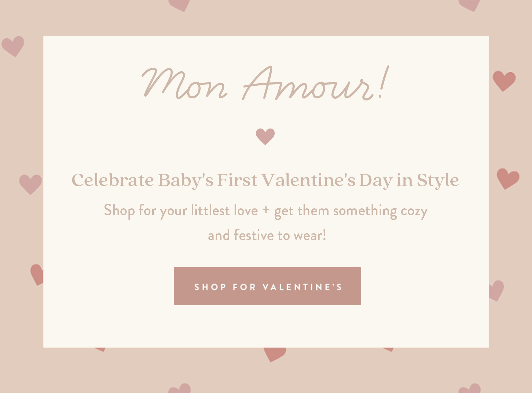Click half-hidden pale heart right of Shop button
This screenshot has height=393, width=532.
pyautogui.click(x=496, y=290)
